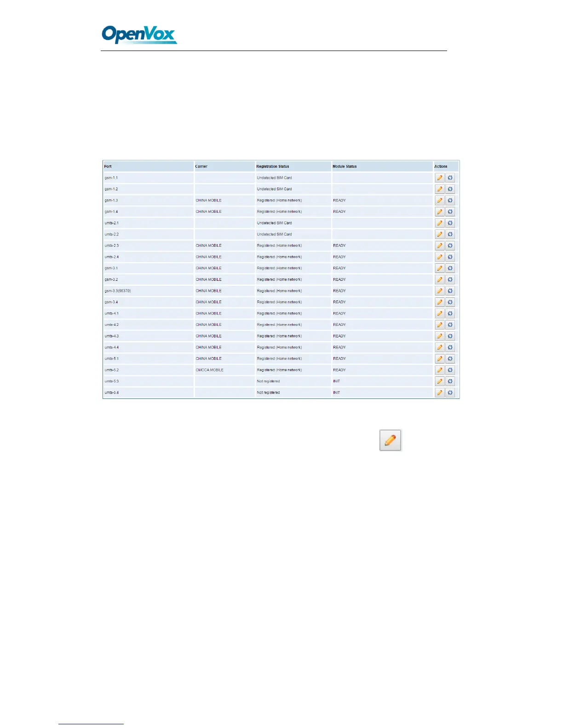The width and height of the screenshot is (563, 728).
Task: Refresh umts-5.1 row
Action: point(450,358)
